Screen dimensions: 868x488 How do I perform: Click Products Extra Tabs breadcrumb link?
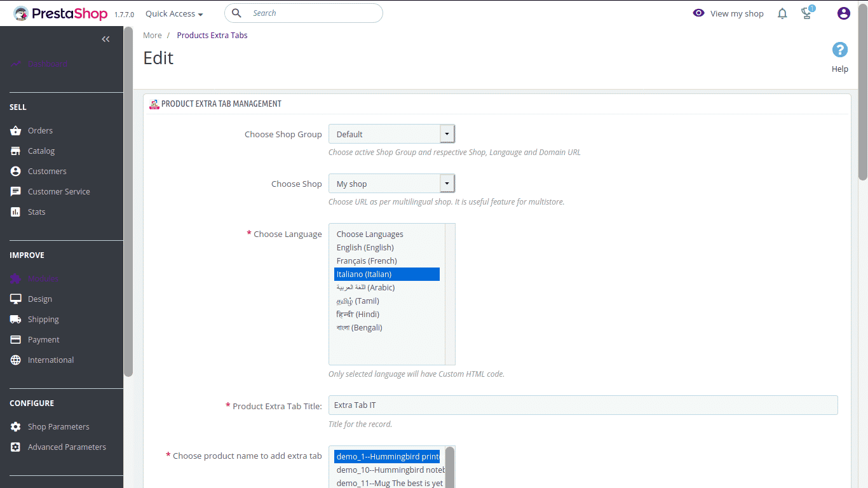click(212, 36)
